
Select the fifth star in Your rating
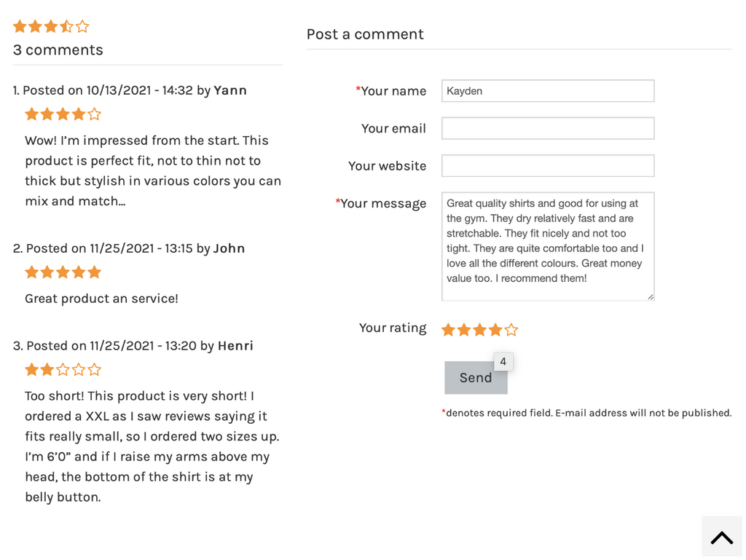[512, 329]
